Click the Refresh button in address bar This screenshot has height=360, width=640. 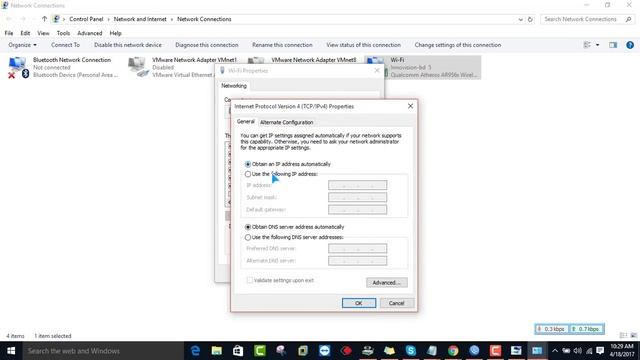[530, 19]
